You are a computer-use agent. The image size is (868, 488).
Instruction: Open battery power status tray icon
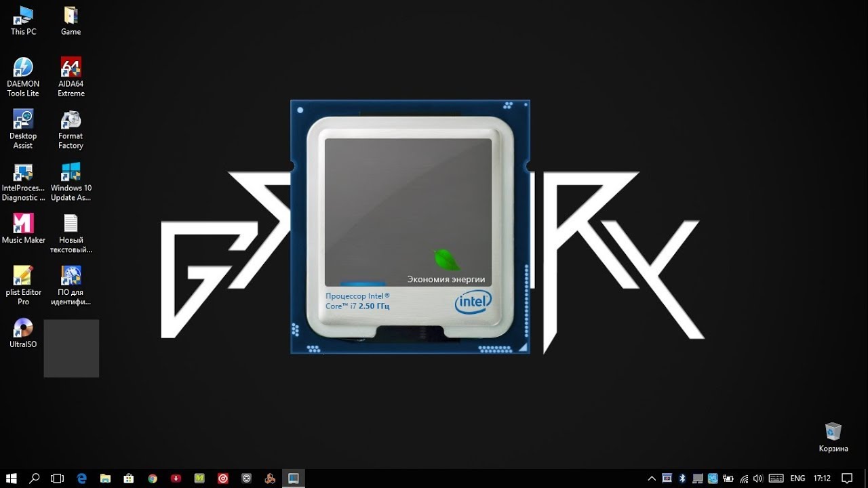click(x=728, y=479)
